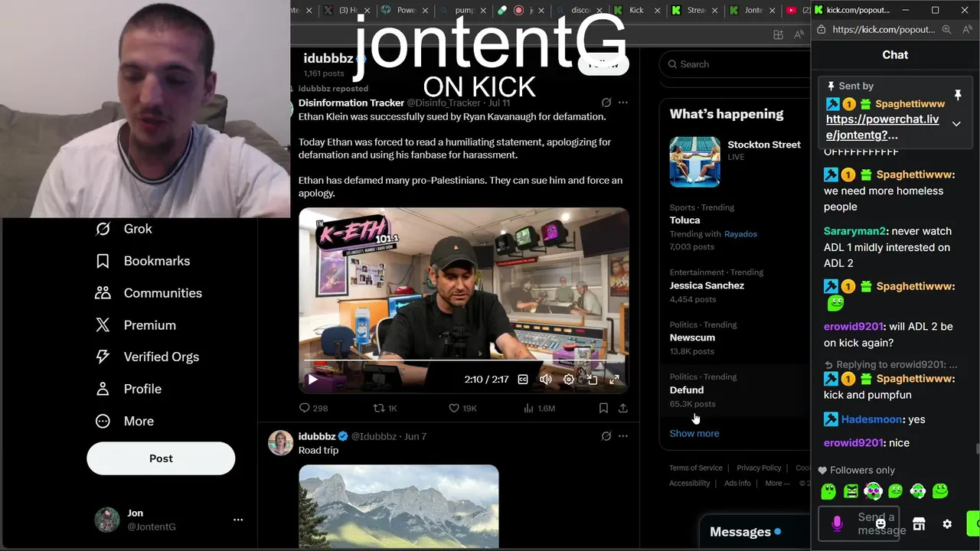The height and width of the screenshot is (551, 980).
Task: Like the post with 19K likes
Action: tap(462, 408)
